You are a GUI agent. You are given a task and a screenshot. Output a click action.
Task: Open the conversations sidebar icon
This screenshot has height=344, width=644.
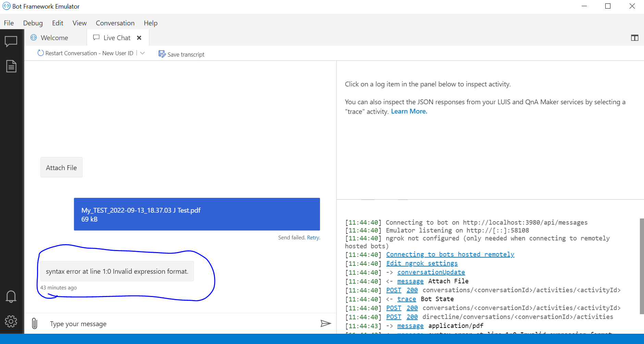click(11, 41)
